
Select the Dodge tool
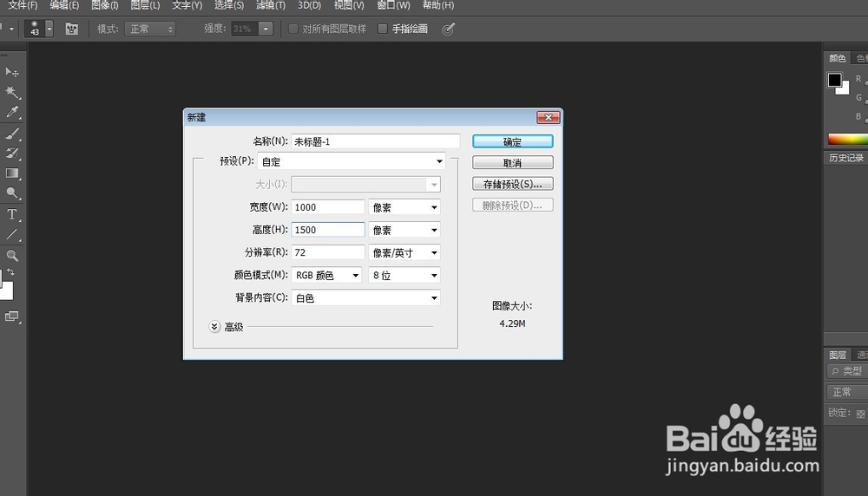coord(11,193)
